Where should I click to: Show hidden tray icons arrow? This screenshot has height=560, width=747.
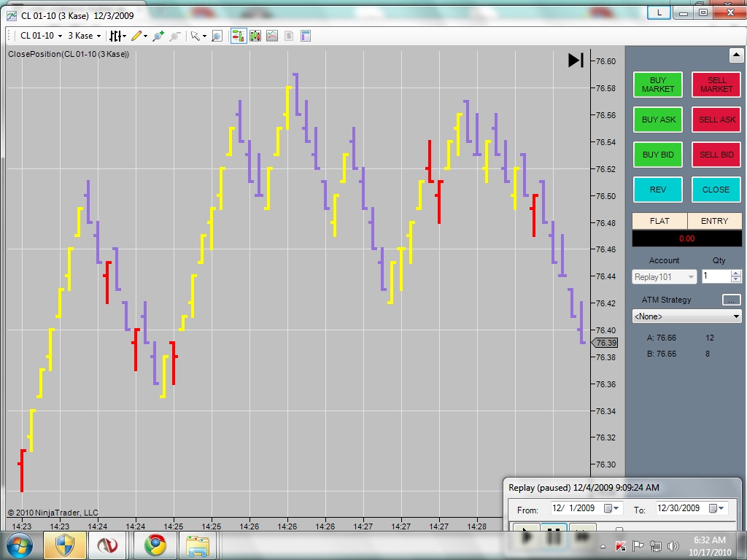[x=603, y=547]
